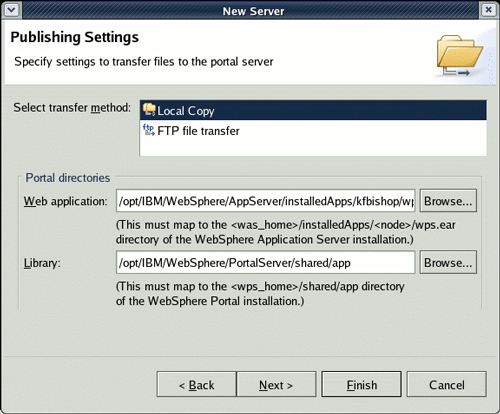Click the Web application label

[x=66, y=201]
